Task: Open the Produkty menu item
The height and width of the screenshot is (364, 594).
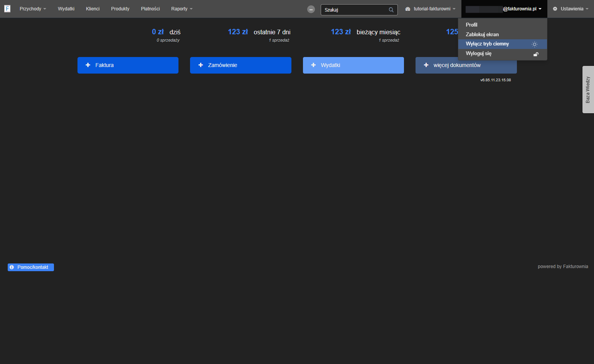Action: (x=120, y=9)
